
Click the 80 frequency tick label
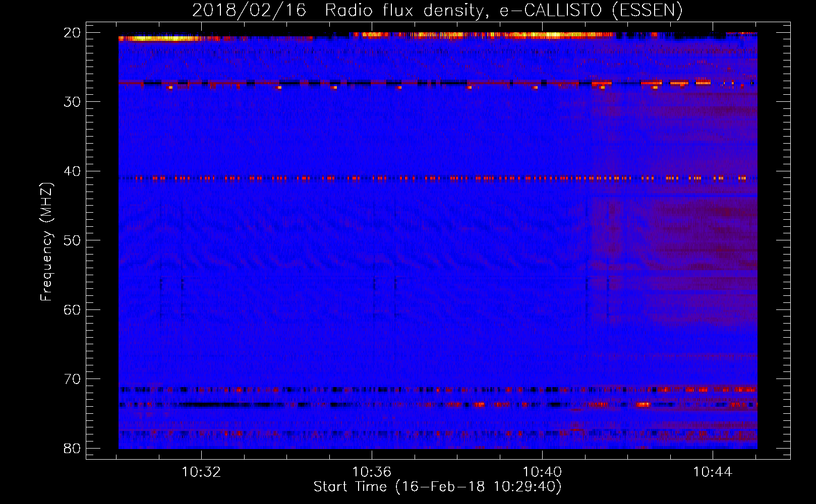[72, 449]
